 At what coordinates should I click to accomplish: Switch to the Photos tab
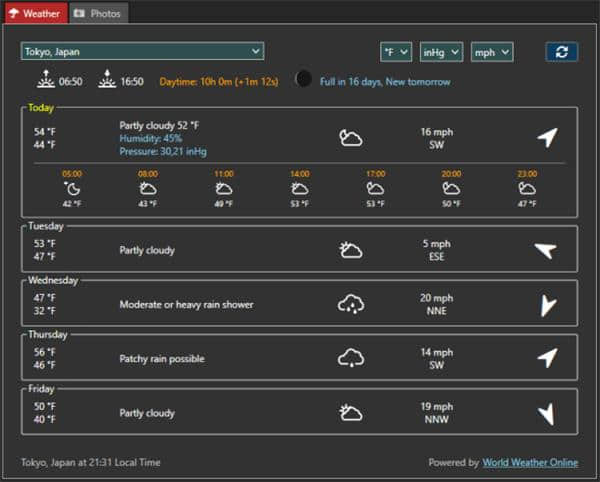pyautogui.click(x=98, y=13)
